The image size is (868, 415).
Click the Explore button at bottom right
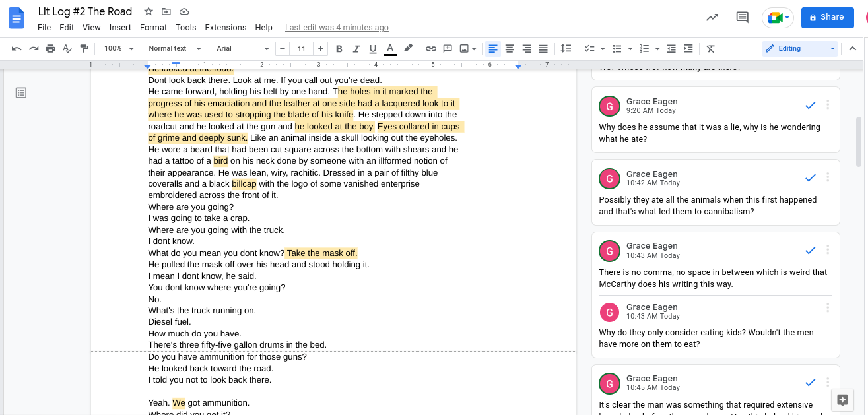[x=842, y=400]
